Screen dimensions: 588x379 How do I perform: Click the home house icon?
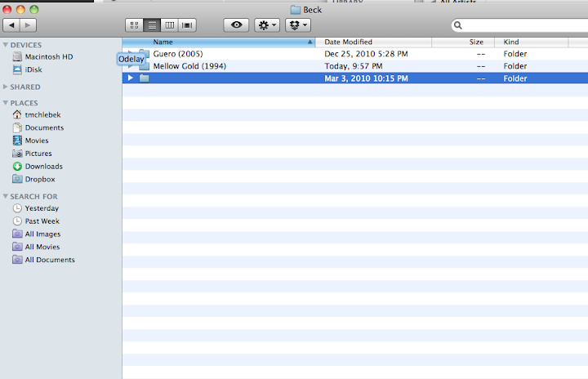point(17,114)
